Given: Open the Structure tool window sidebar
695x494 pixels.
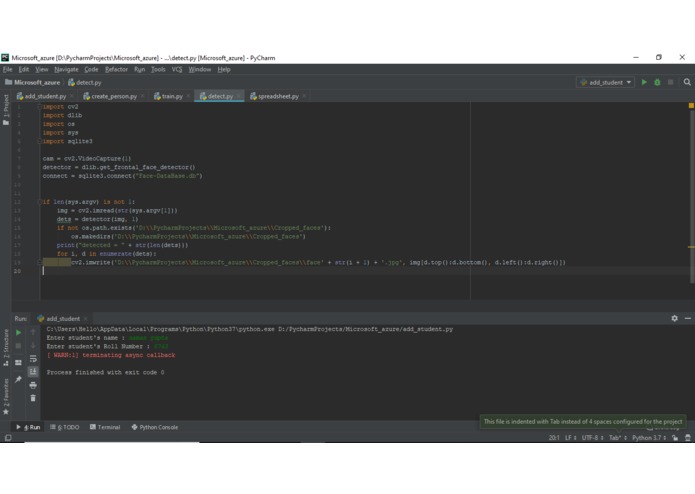Looking at the screenshot, I should click(6, 347).
